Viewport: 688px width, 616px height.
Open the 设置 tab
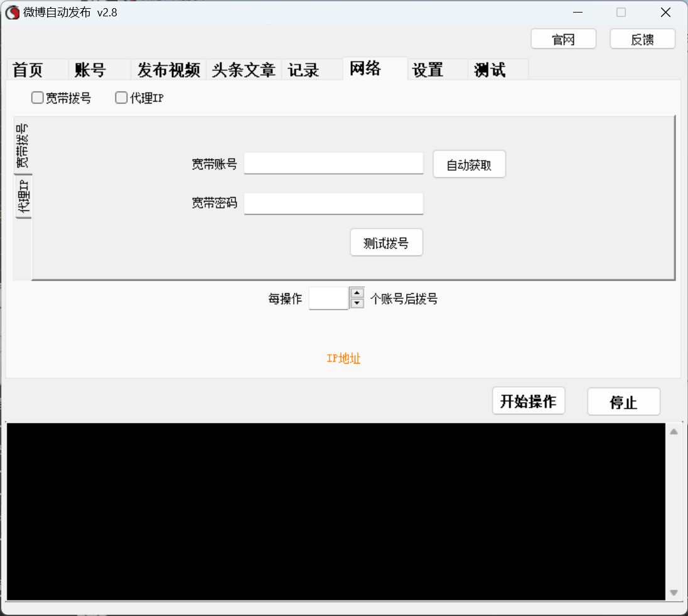[438, 70]
